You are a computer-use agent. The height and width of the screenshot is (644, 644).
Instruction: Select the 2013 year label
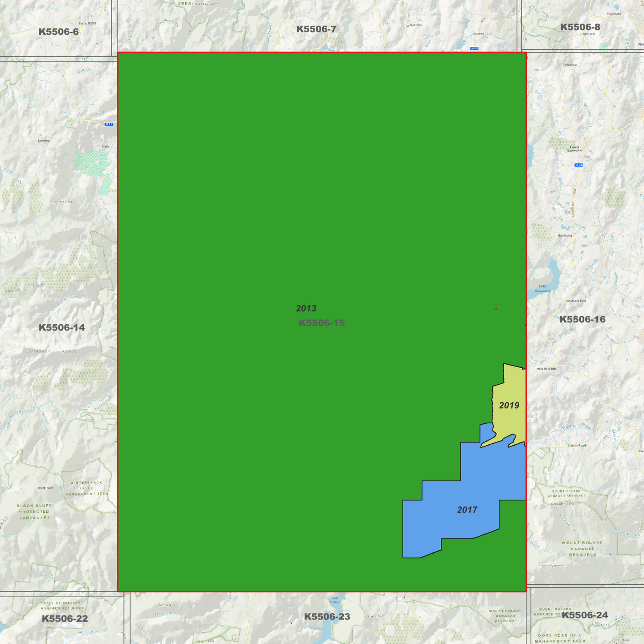point(306,308)
